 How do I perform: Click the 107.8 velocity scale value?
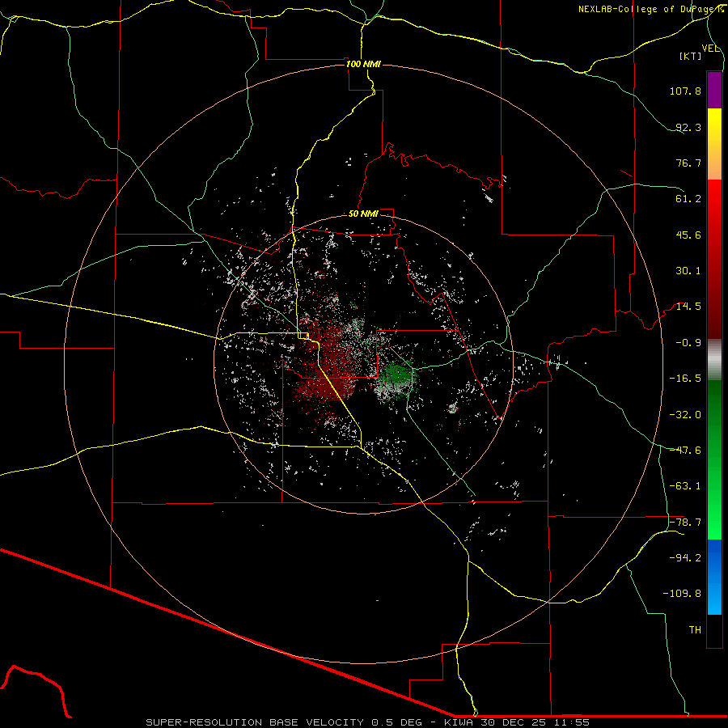click(685, 91)
